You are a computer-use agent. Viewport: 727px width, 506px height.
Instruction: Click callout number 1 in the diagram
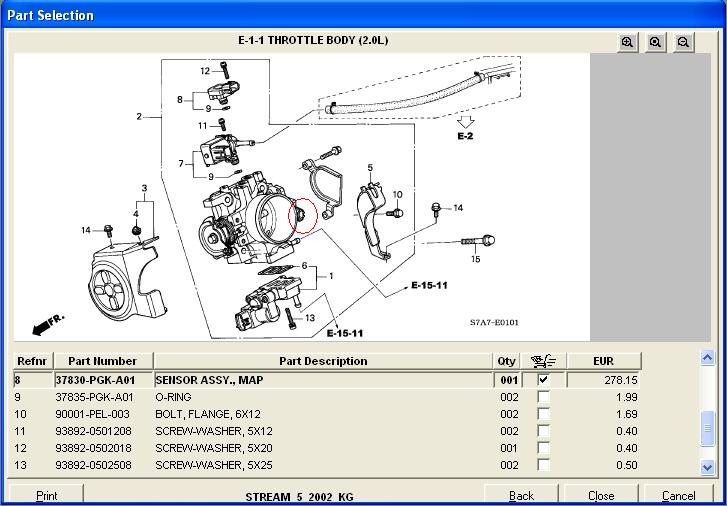pos(331,276)
